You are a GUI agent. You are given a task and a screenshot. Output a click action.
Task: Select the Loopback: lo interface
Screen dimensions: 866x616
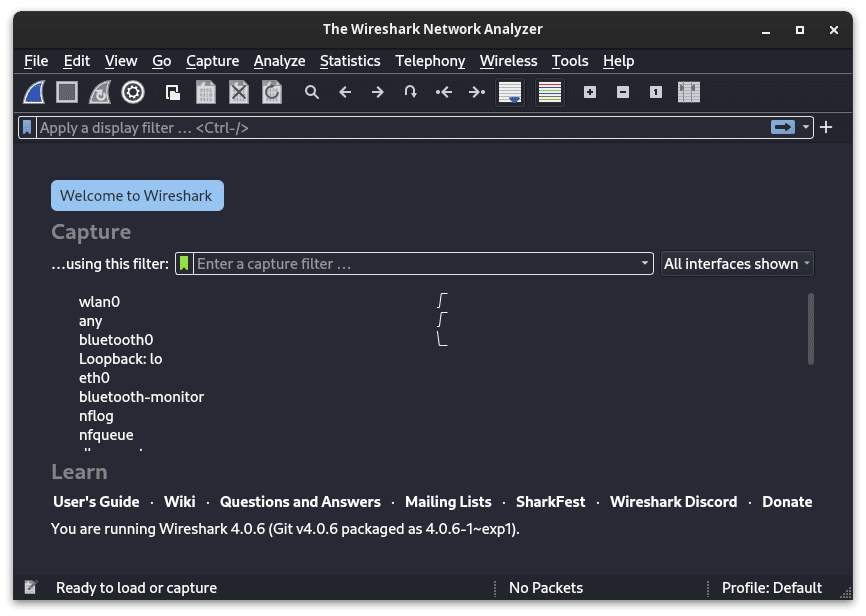120,359
